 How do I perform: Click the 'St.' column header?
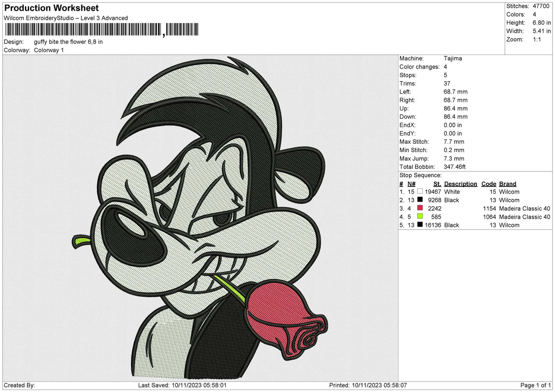(x=437, y=184)
